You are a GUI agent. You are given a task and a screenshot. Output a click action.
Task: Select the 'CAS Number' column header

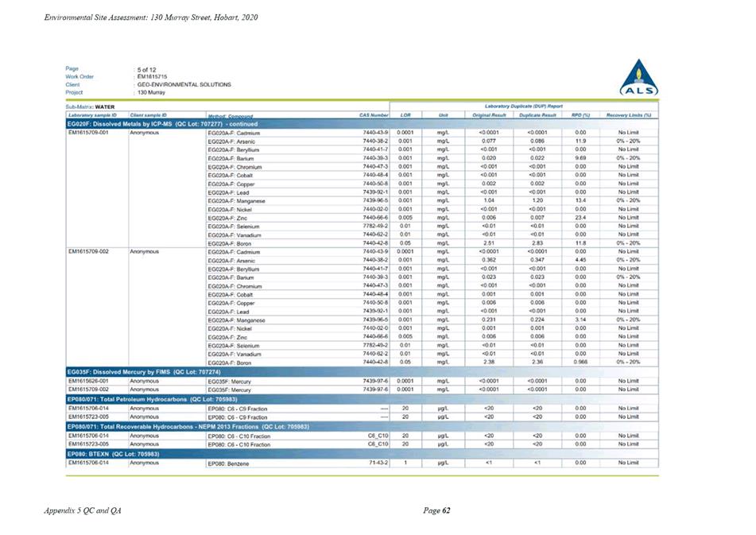click(374, 115)
